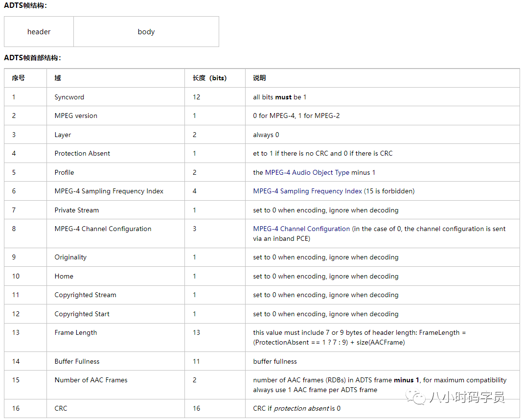
Task: Click the "body" box in the frame diagram
Action: tap(146, 32)
